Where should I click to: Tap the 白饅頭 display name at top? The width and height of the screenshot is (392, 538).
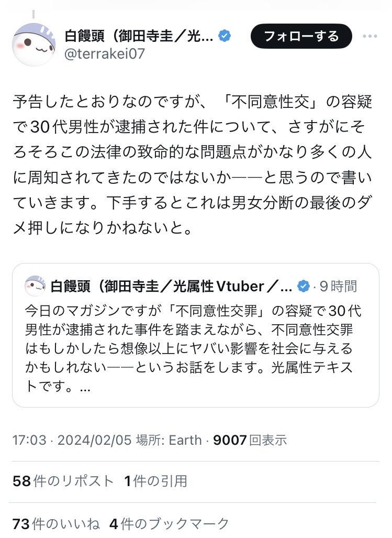tap(139, 36)
